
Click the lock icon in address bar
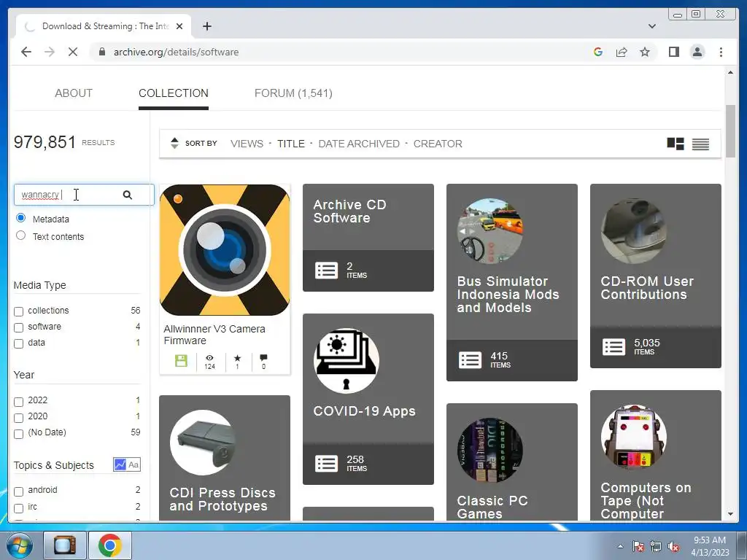(x=101, y=52)
